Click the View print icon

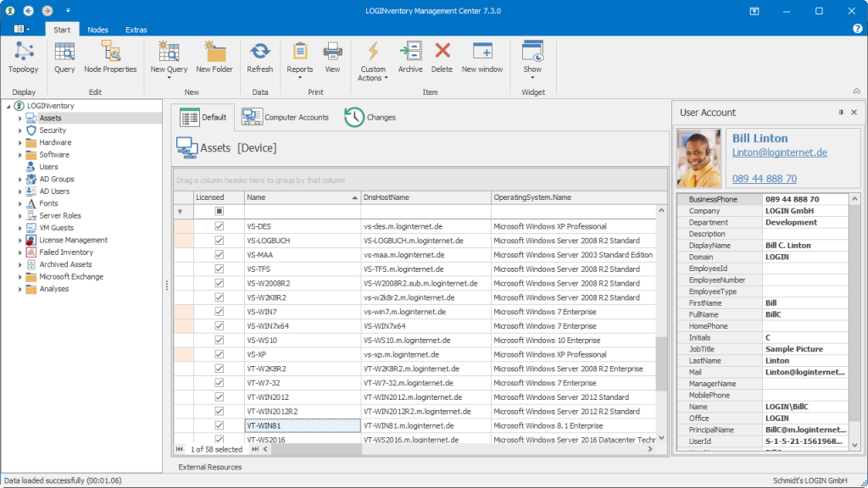pos(332,58)
